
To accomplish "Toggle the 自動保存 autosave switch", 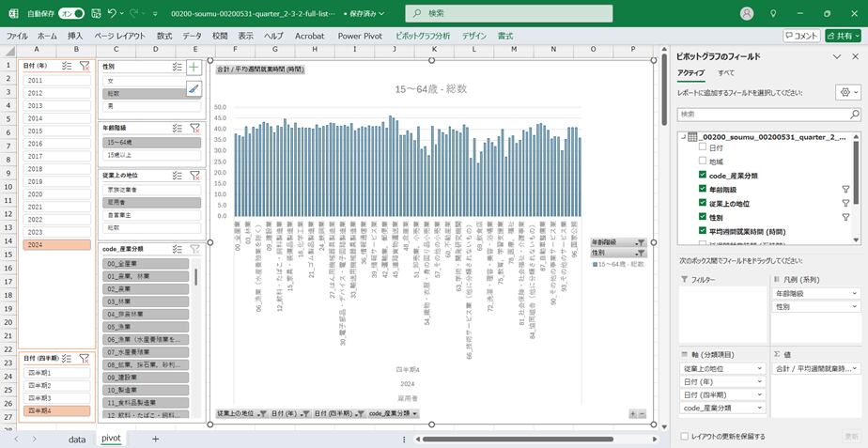I will [71, 13].
